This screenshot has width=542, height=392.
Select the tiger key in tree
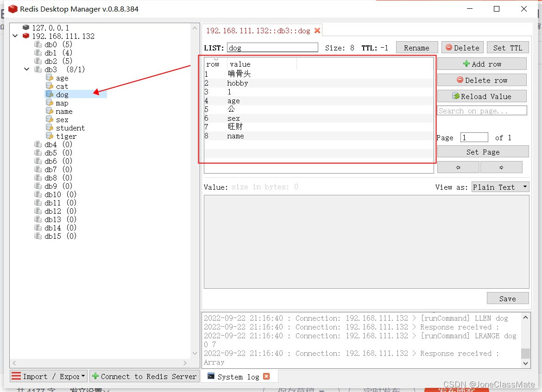click(x=66, y=136)
